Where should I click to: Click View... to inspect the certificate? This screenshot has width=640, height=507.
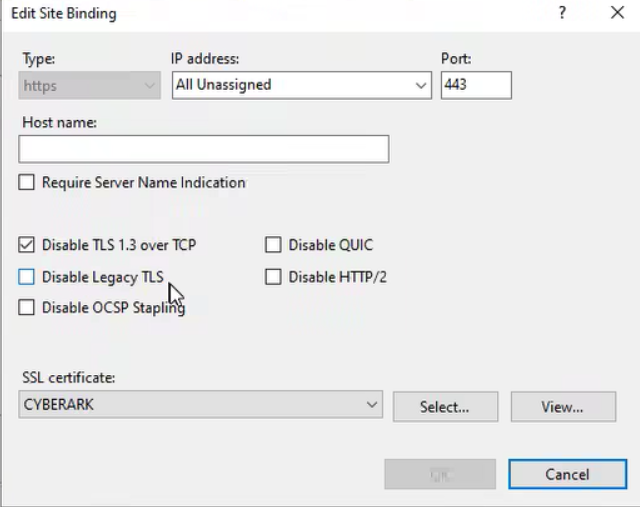563,407
